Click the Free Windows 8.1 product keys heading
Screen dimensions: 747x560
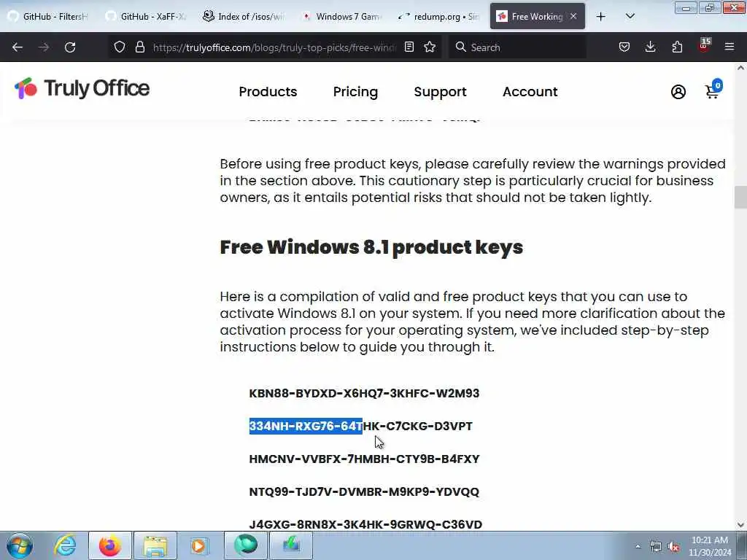(x=371, y=247)
